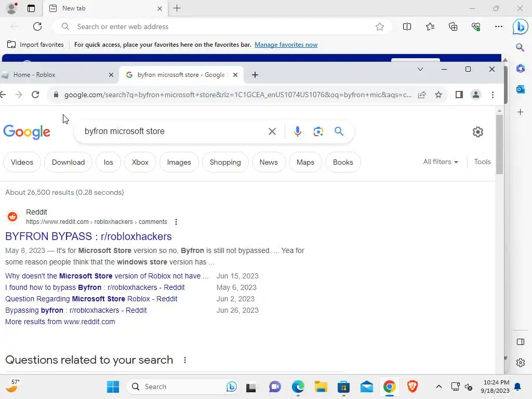Select the Shopping filter chip
This screenshot has width=532, height=399.
click(225, 162)
